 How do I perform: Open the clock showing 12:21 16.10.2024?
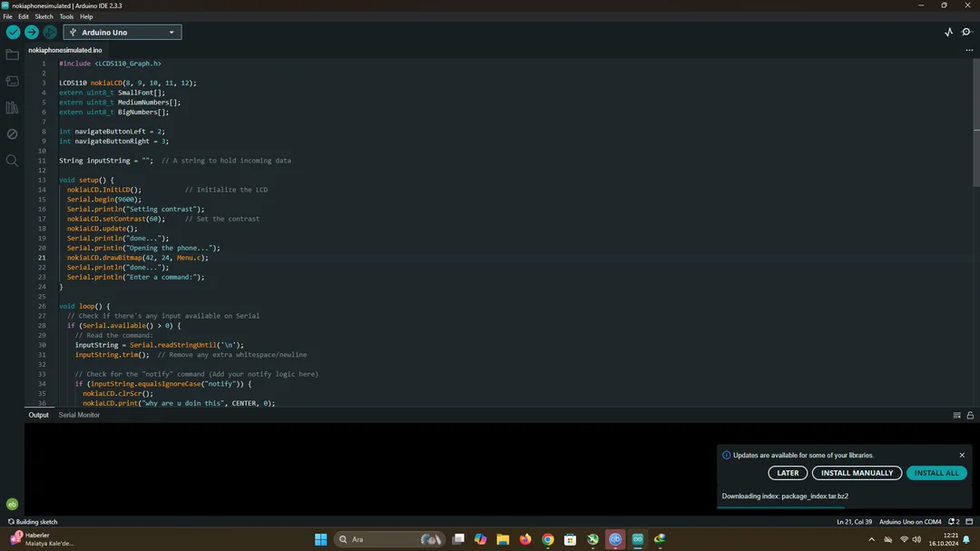(944, 539)
